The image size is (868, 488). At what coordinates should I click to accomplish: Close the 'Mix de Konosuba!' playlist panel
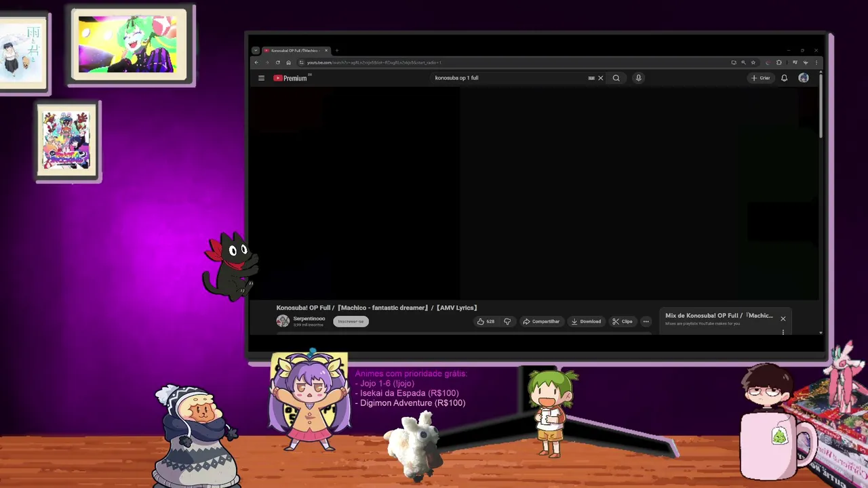[783, 319]
